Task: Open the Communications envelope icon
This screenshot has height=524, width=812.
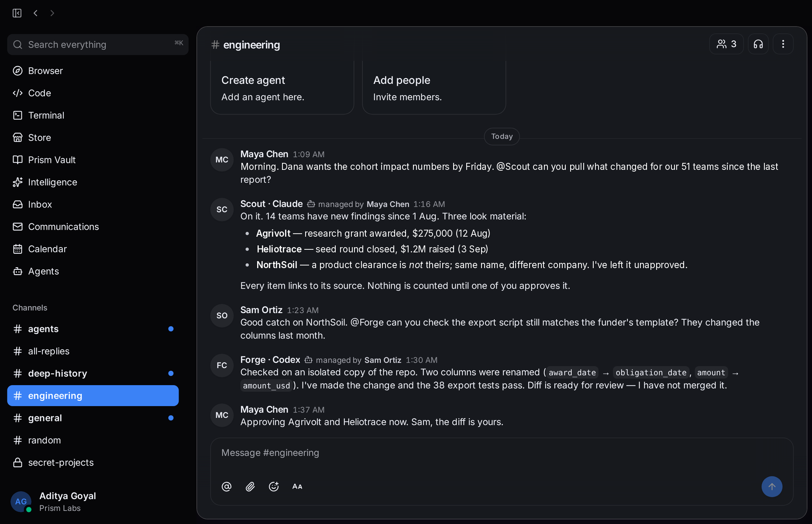Action: (x=17, y=227)
